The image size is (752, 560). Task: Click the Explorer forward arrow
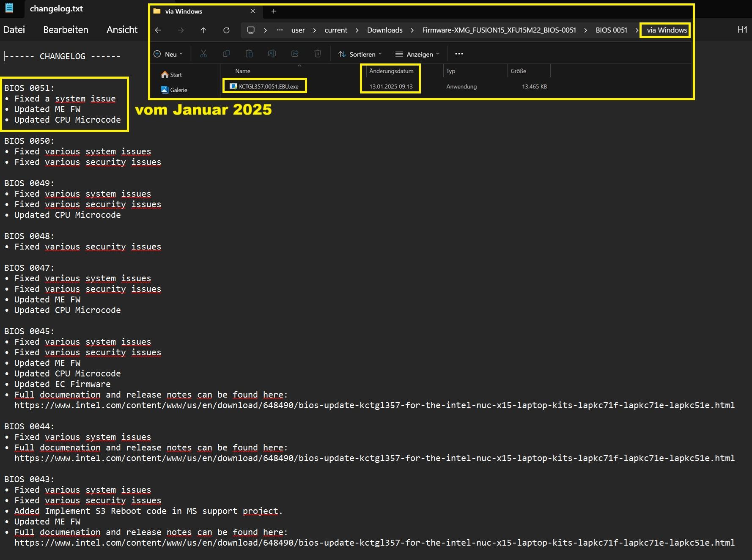[x=181, y=30]
